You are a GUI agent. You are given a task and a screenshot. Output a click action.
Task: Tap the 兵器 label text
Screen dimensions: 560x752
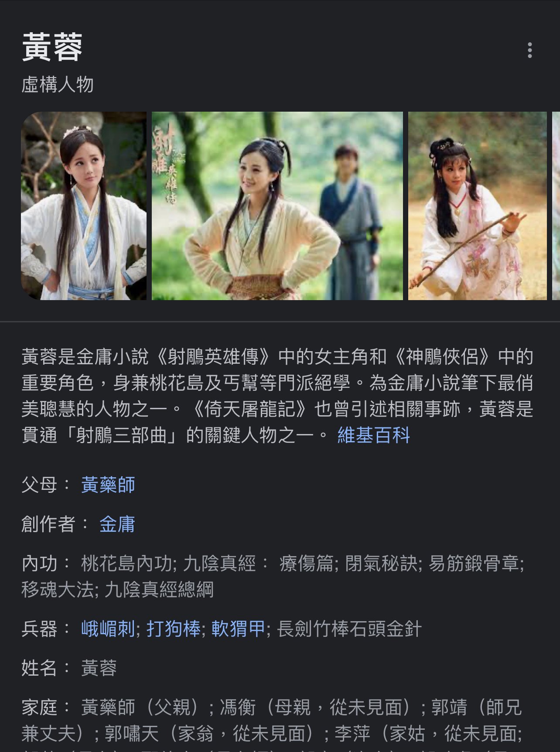pyautogui.click(x=39, y=629)
